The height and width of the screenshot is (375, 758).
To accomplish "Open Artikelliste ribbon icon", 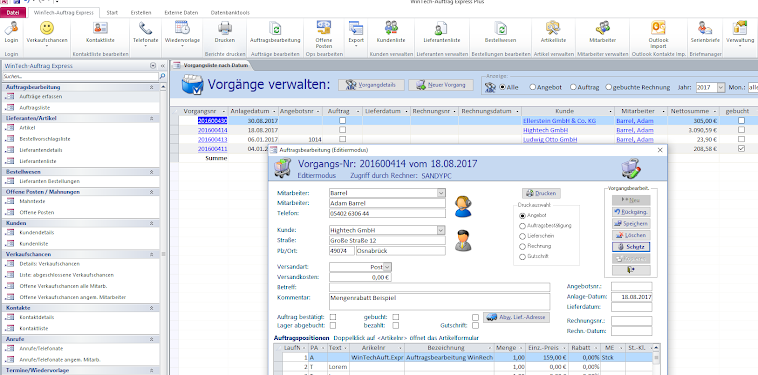I will 553,28.
